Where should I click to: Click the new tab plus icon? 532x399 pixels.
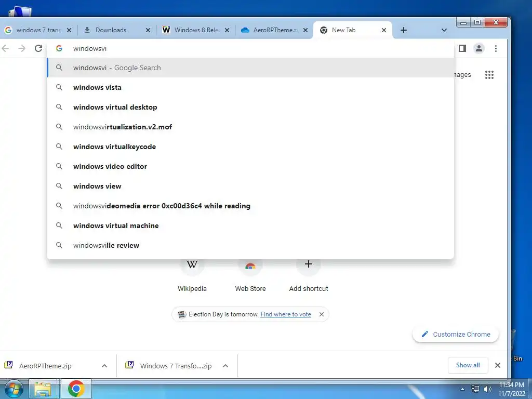click(x=403, y=30)
